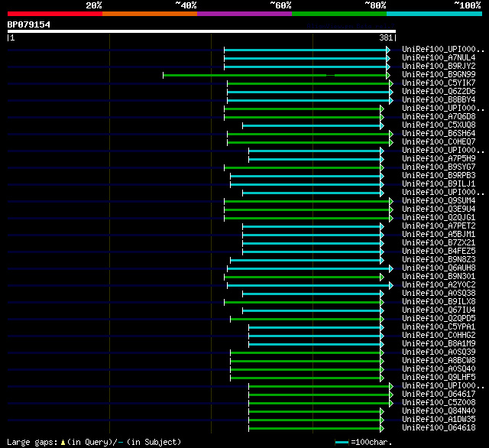Select the UniRef100_C5Z008 hit label
This screenshot has height=448, width=489.
439,403
